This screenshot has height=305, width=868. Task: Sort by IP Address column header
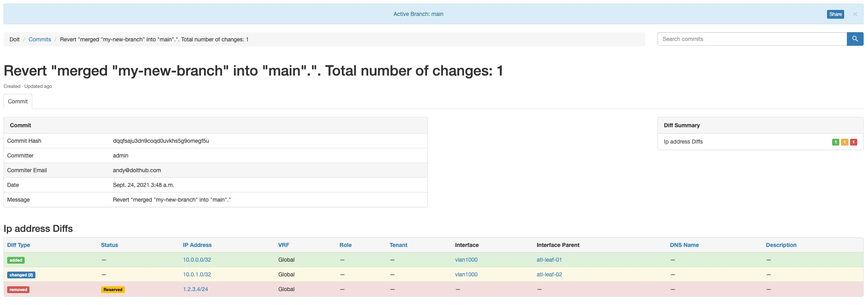pos(197,245)
